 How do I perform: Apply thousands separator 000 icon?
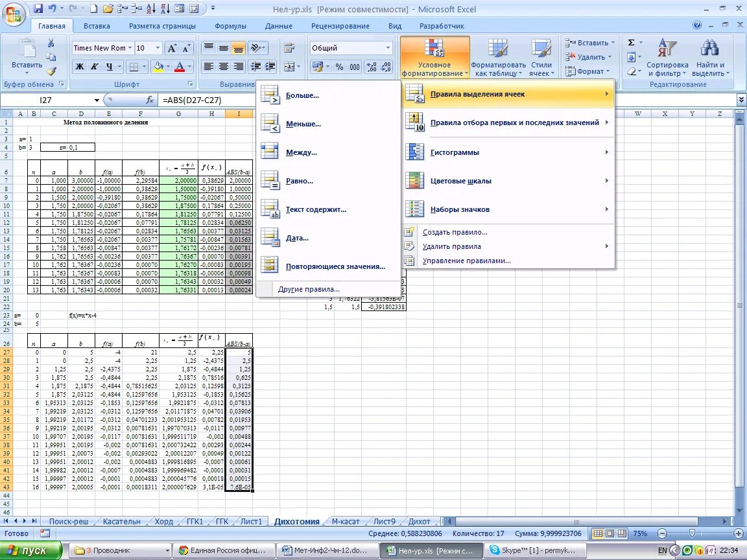tap(355, 67)
